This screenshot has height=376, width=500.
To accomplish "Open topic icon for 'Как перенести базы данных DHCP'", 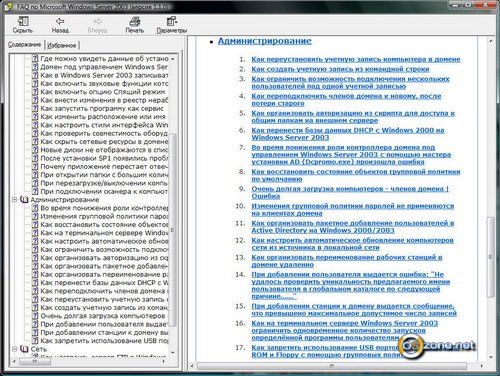I will pos(35,283).
